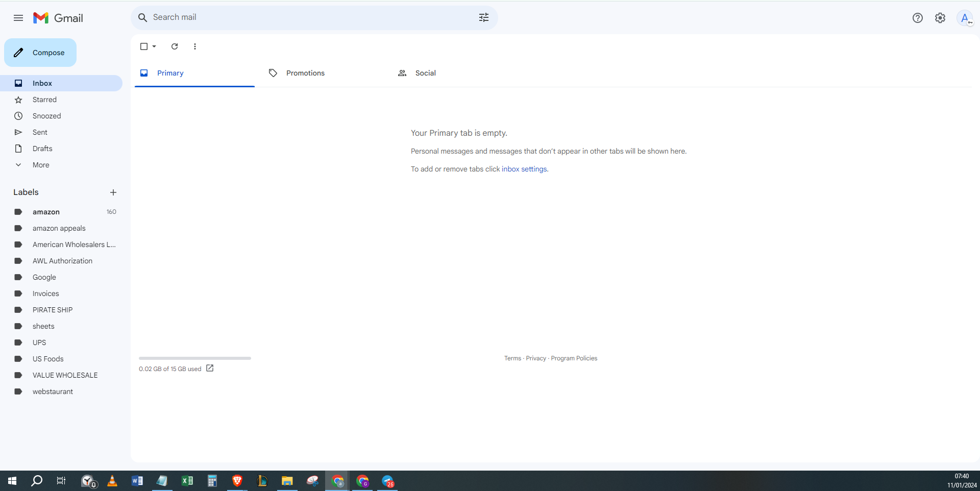The image size is (980, 491).
Task: Open Settings gear icon
Action: (x=940, y=18)
